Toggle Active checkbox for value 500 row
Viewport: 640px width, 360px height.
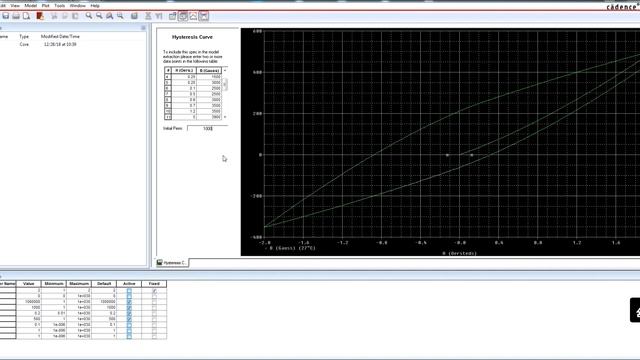pyautogui.click(x=129, y=319)
